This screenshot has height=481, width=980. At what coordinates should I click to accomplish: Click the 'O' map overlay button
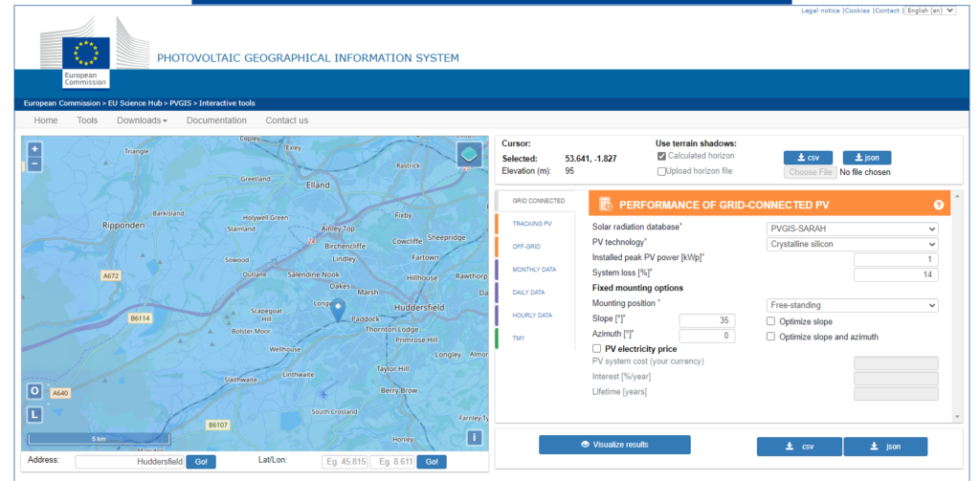[34, 391]
